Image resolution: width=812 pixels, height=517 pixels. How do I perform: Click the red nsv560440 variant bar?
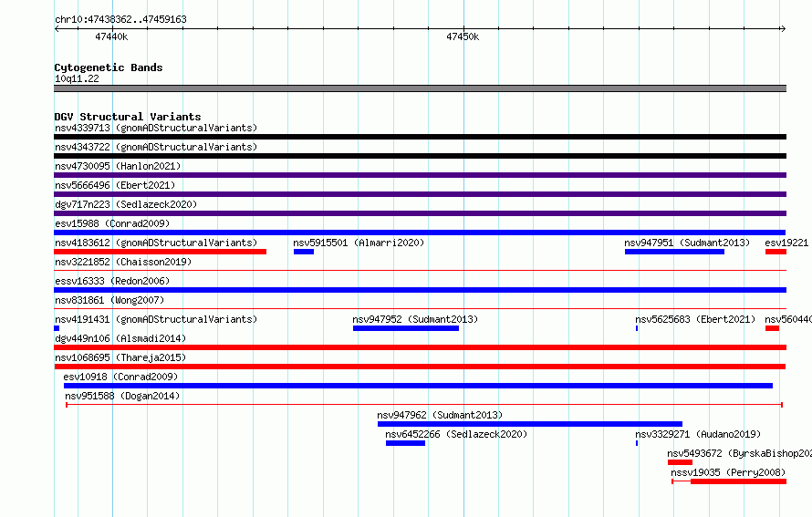tap(772, 328)
